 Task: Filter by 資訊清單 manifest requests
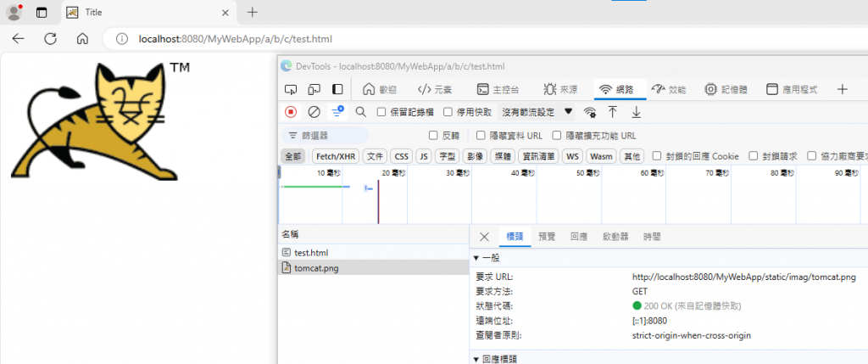tap(538, 156)
